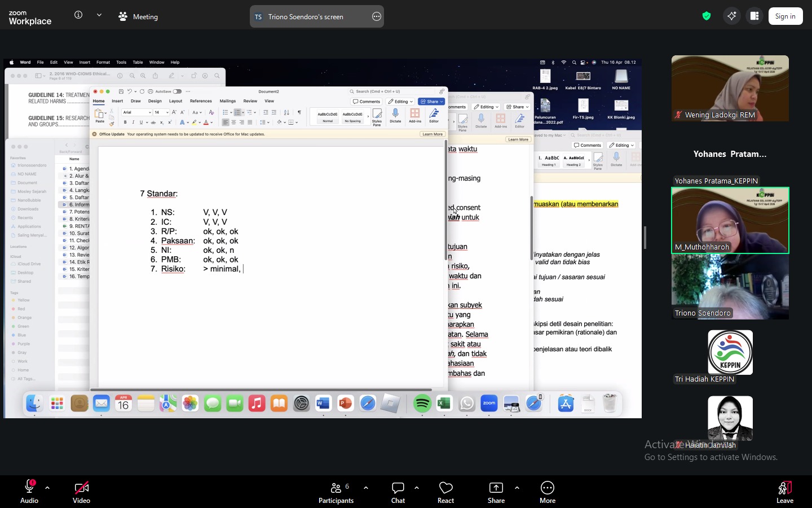This screenshot has width=812, height=508.
Task: Select M_Muthoharoh video thumbnail
Action: tap(730, 220)
